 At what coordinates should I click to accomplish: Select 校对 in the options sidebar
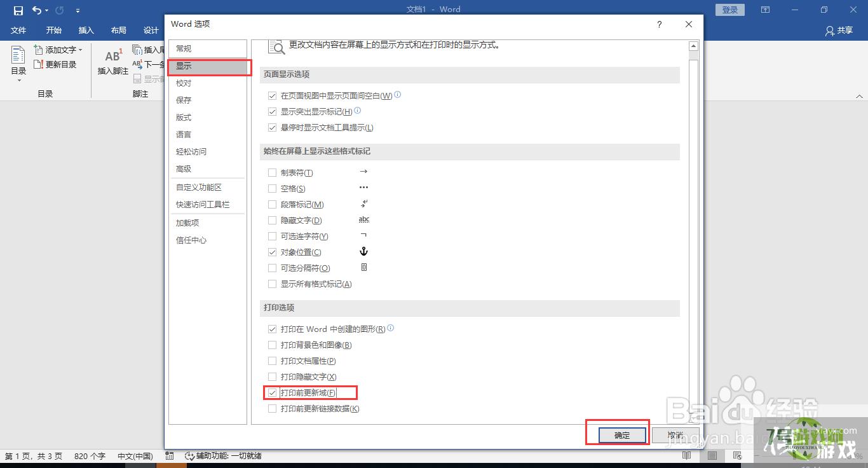[207, 83]
